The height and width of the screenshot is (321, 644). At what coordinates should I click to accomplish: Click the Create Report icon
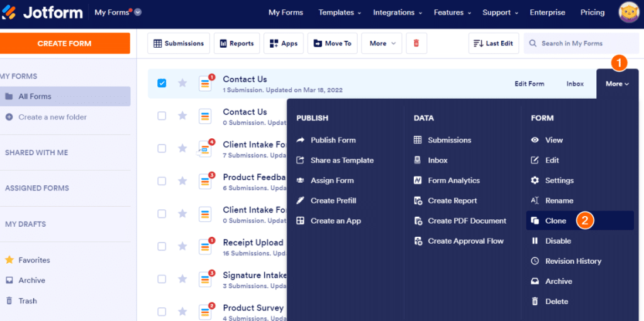click(418, 201)
